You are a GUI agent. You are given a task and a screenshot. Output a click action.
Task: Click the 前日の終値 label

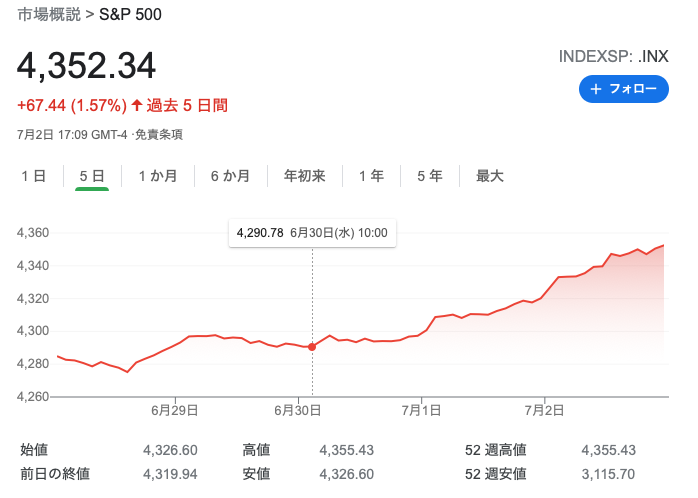click(x=55, y=474)
